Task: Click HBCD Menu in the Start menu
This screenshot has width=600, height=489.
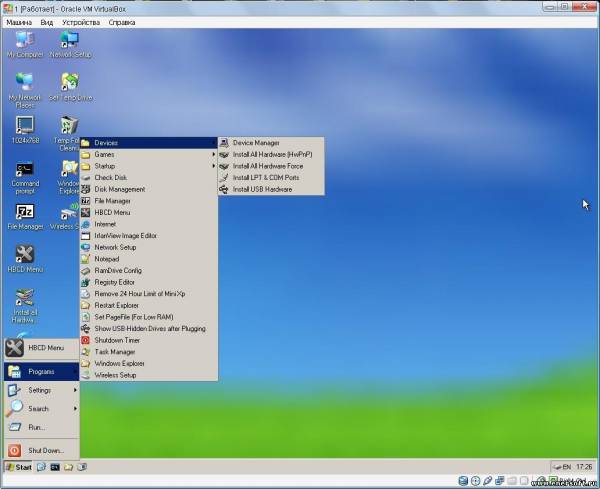Action: [x=41, y=348]
